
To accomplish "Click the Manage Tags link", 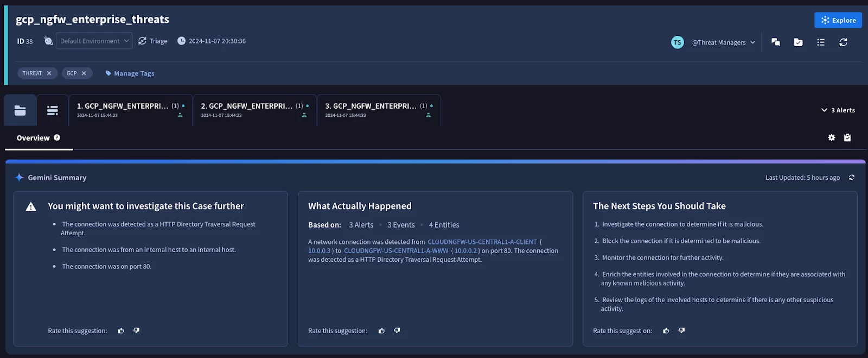I will coord(130,73).
